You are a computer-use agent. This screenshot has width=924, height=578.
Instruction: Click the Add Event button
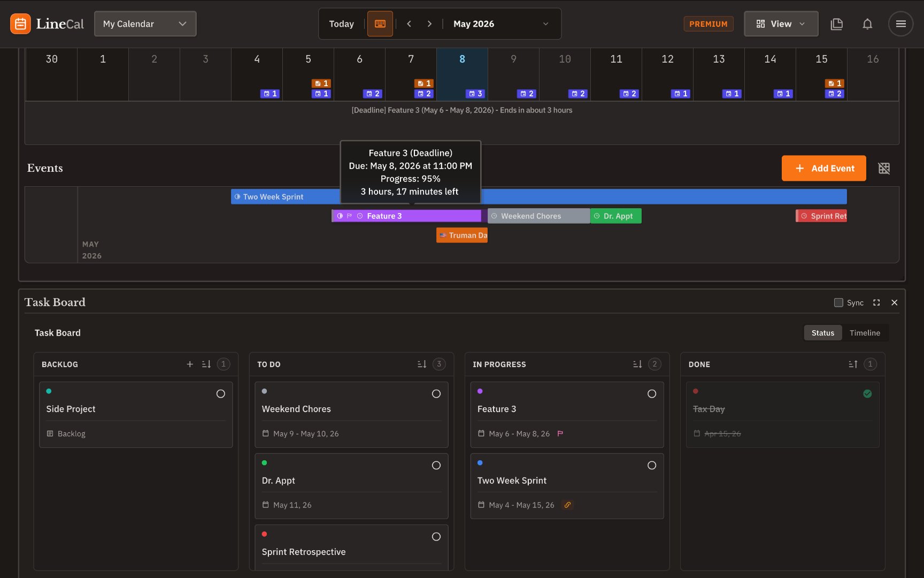(x=823, y=169)
